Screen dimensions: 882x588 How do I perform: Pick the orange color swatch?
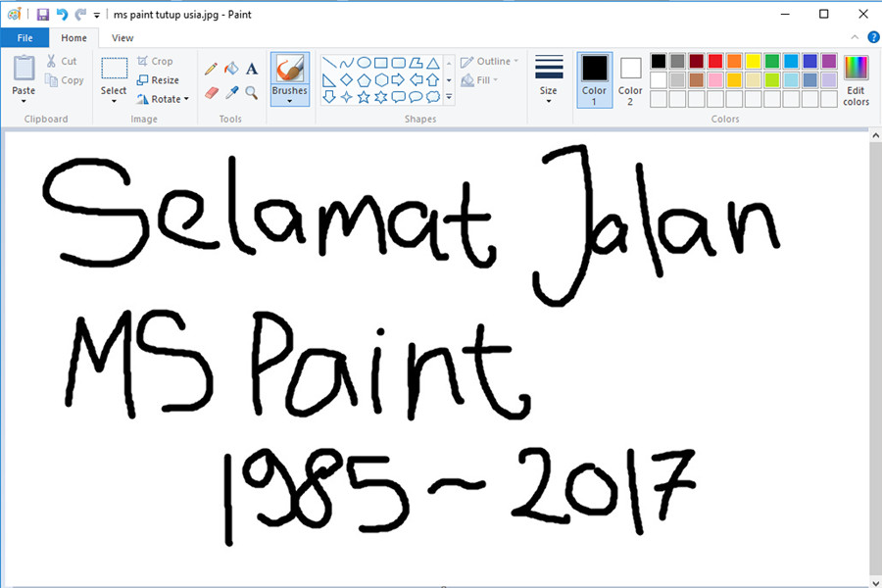pyautogui.click(x=734, y=61)
